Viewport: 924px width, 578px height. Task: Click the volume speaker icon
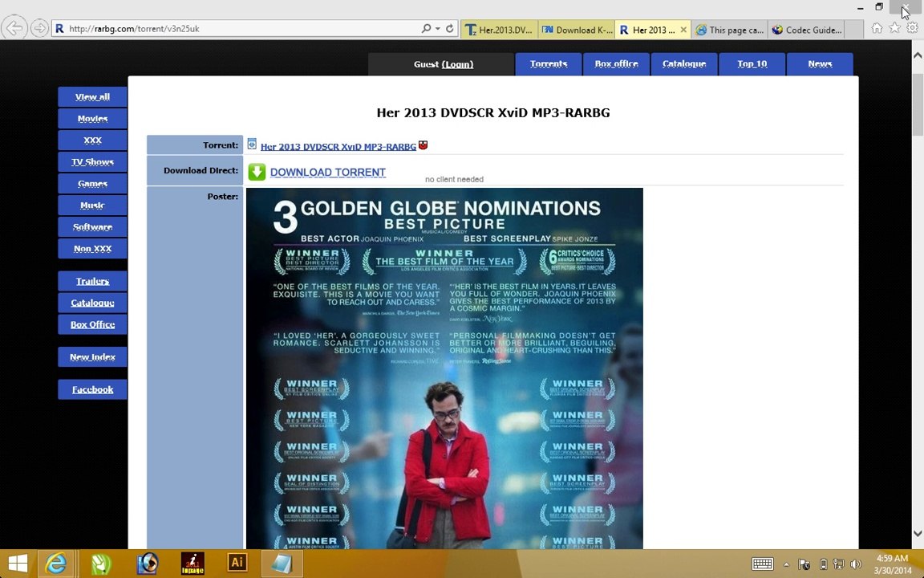pos(856,564)
